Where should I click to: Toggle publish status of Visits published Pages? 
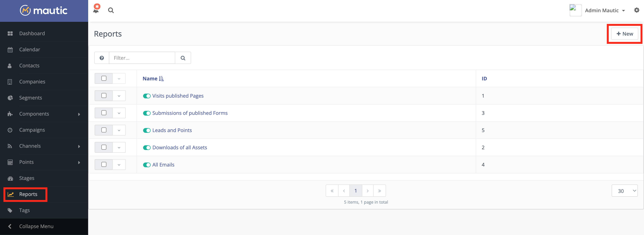click(x=147, y=96)
